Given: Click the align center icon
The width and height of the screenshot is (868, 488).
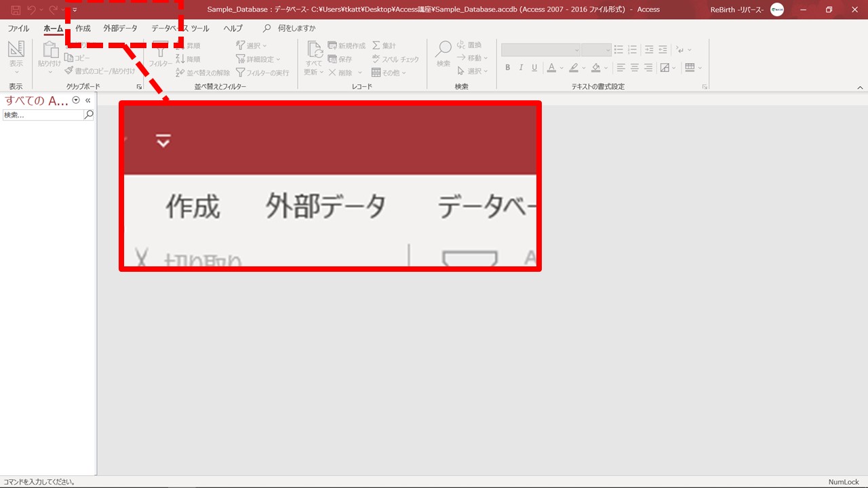Looking at the screenshot, I should 635,68.
